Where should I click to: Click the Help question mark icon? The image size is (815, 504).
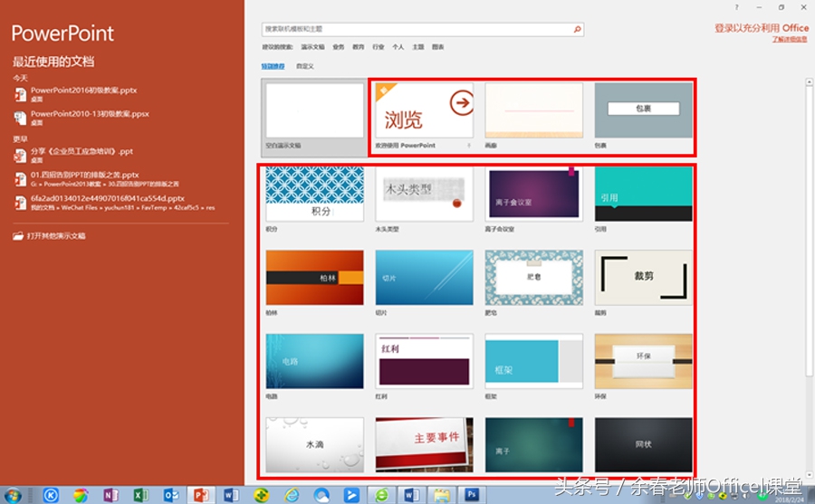click(x=736, y=7)
